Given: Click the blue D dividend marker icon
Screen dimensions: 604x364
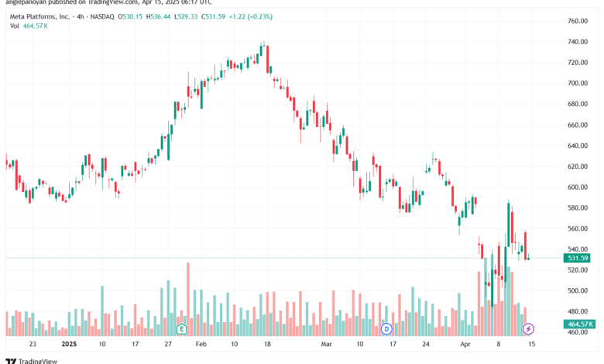Looking at the screenshot, I should [x=386, y=329].
